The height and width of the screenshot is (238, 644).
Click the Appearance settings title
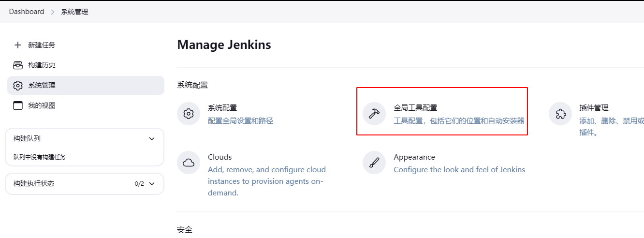pyautogui.click(x=414, y=157)
